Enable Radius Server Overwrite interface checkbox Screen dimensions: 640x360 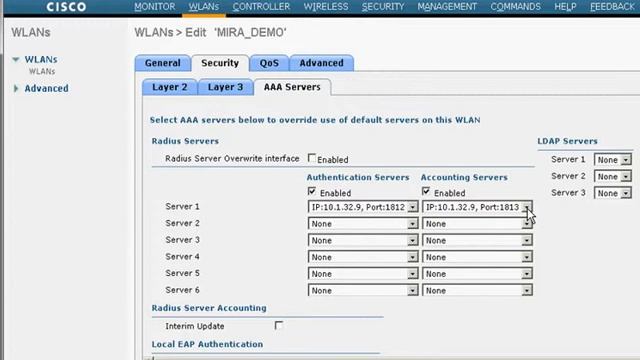(312, 158)
